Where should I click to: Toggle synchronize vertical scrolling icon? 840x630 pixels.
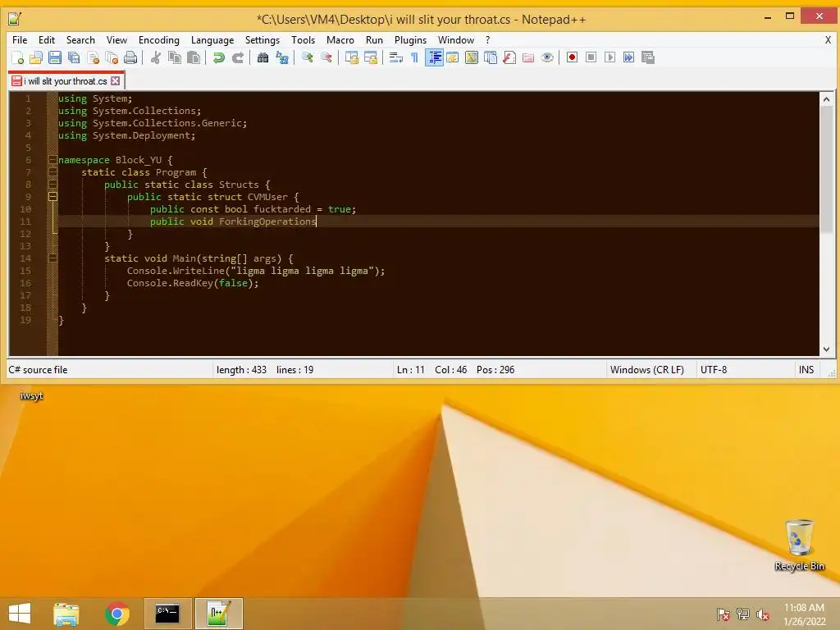coord(351,57)
